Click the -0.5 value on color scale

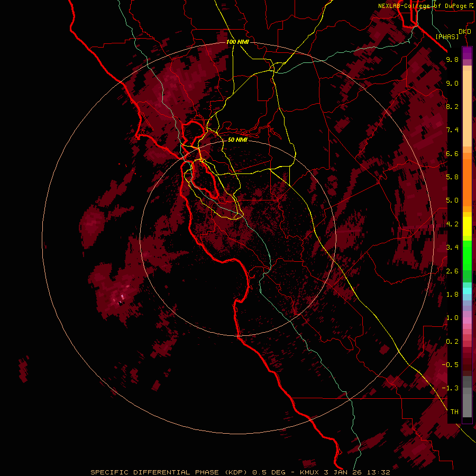point(450,365)
